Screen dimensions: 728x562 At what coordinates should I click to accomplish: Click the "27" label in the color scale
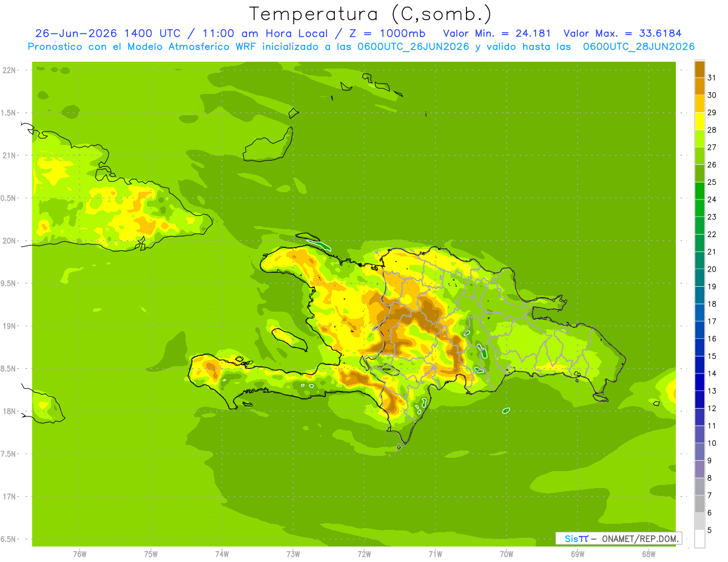point(712,147)
